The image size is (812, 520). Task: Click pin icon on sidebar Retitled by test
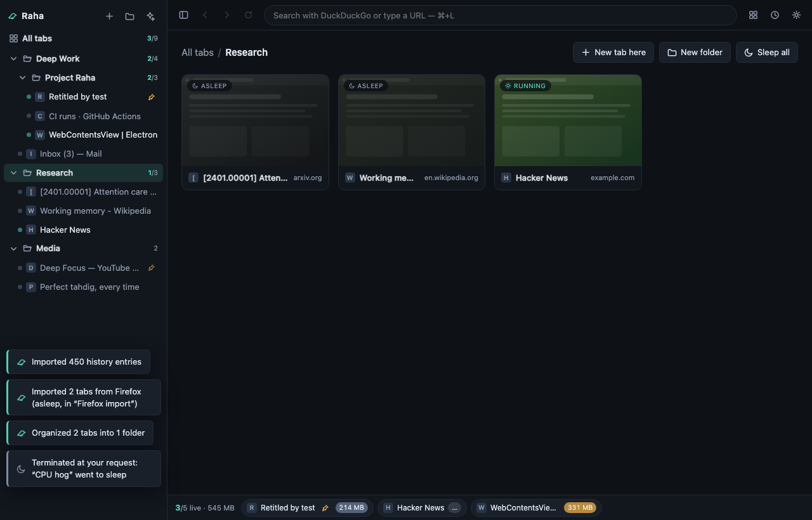pos(151,97)
